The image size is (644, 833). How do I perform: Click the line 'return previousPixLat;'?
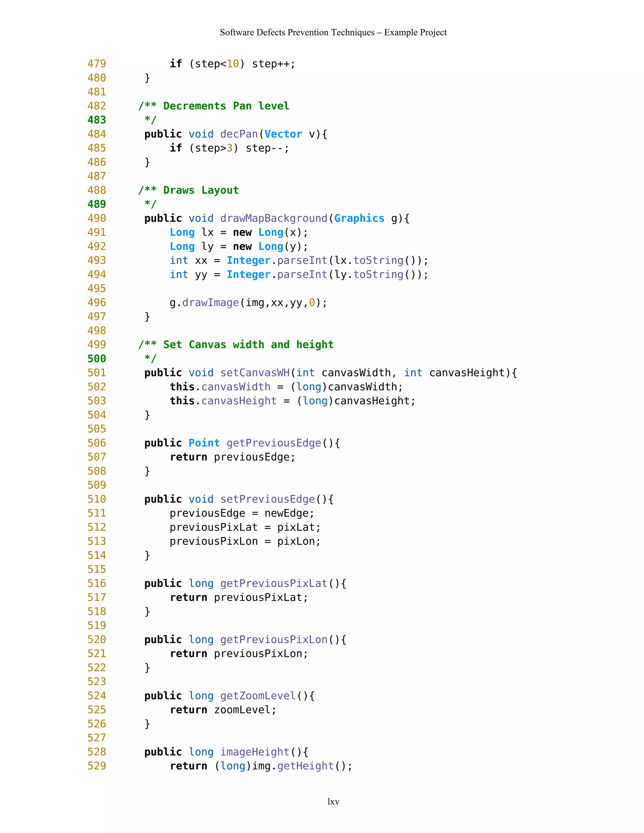[x=239, y=597]
